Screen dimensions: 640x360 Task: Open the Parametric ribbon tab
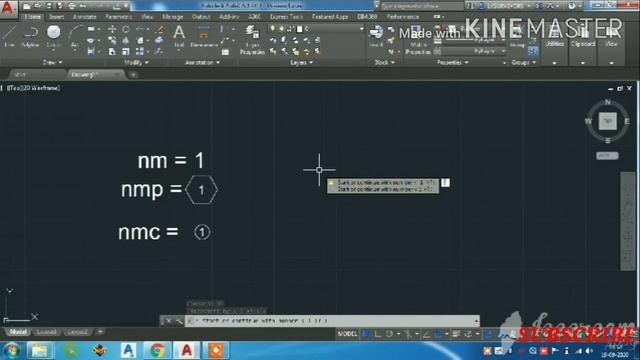click(119, 17)
